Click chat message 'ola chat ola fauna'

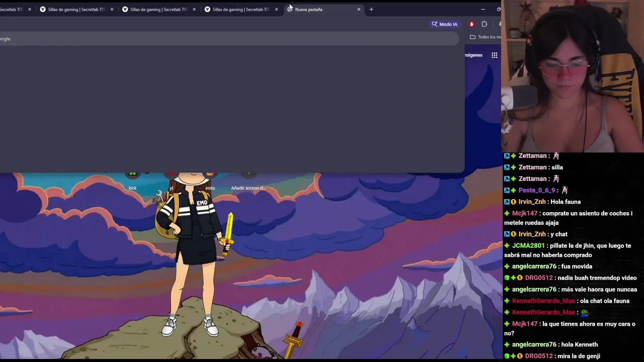coord(605,301)
